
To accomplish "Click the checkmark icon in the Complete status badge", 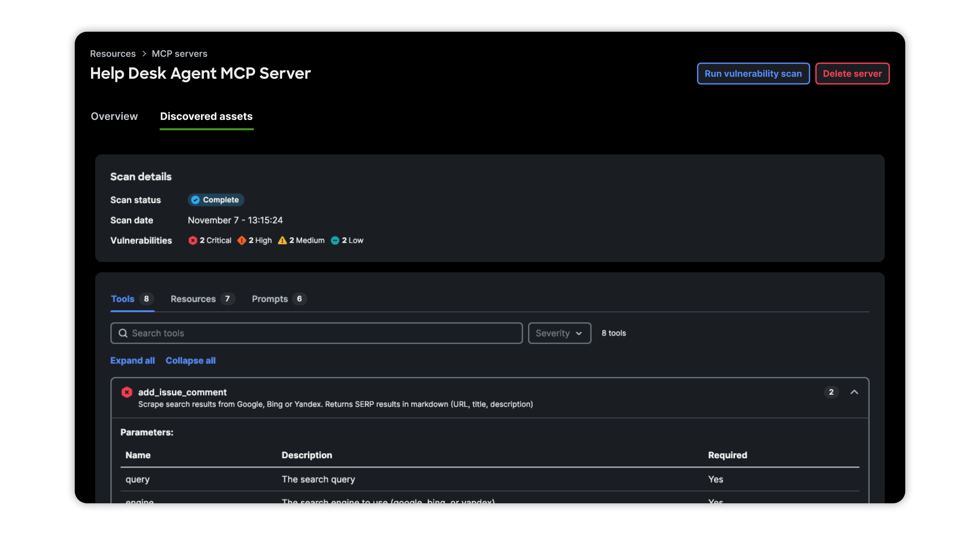I will [x=196, y=200].
